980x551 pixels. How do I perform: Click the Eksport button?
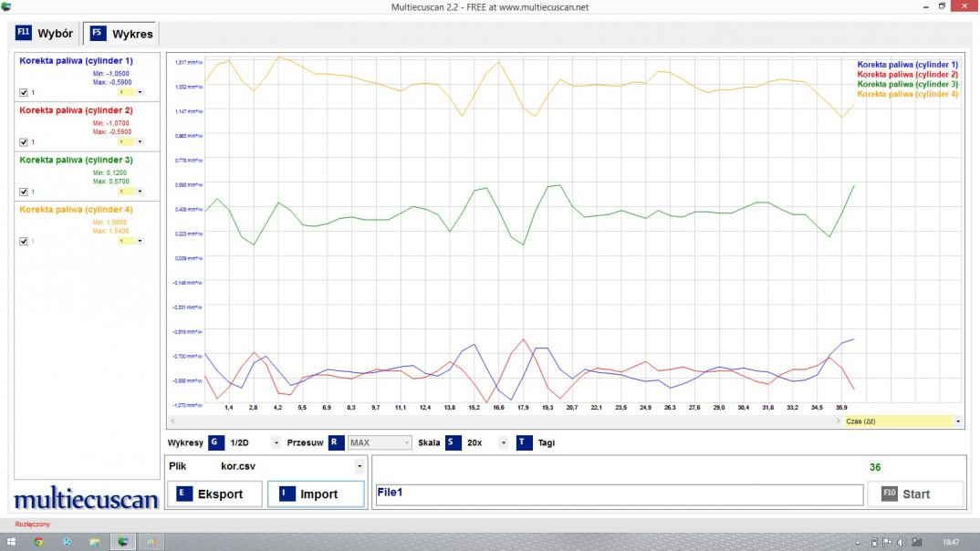click(x=214, y=494)
